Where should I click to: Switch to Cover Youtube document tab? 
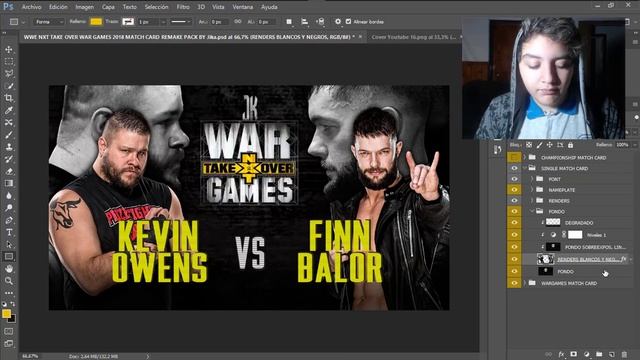pyautogui.click(x=414, y=37)
